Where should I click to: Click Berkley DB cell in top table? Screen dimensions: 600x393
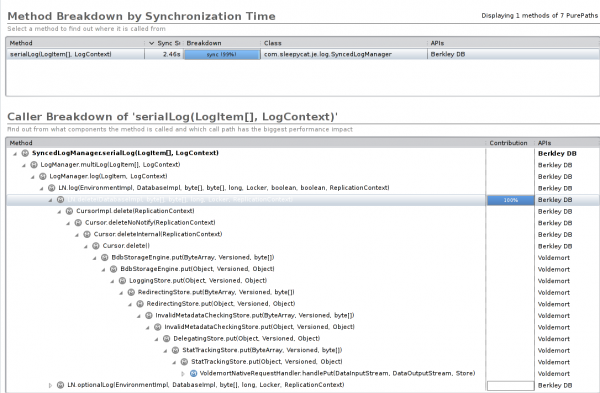448,54
